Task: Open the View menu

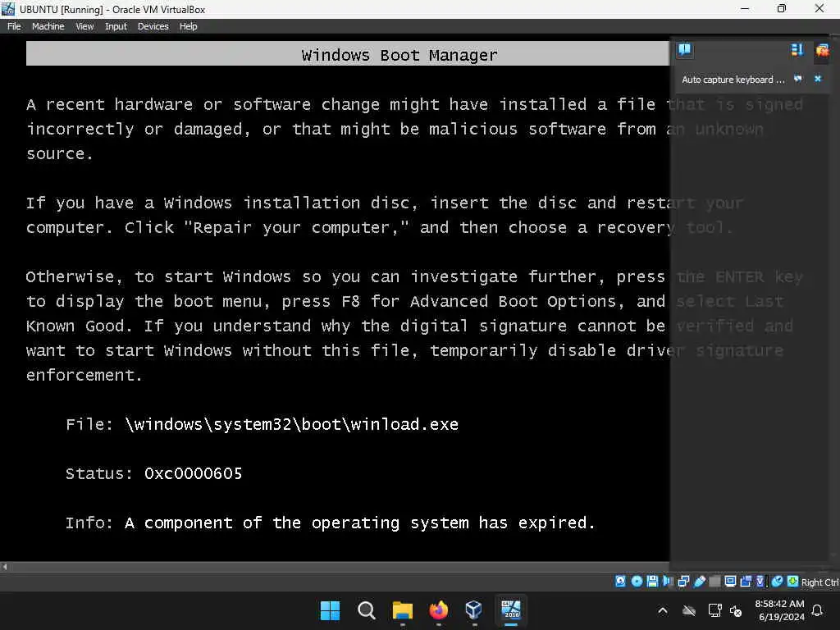Action: 84,26
